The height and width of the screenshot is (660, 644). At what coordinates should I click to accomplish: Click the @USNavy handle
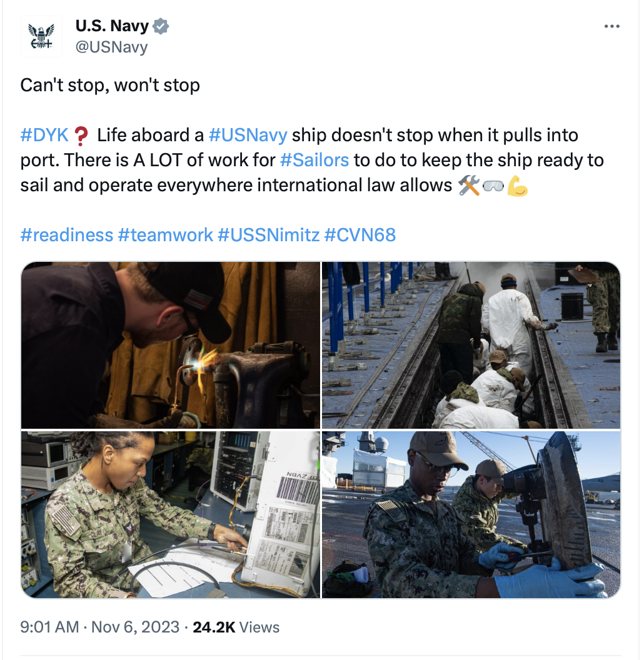[x=112, y=47]
